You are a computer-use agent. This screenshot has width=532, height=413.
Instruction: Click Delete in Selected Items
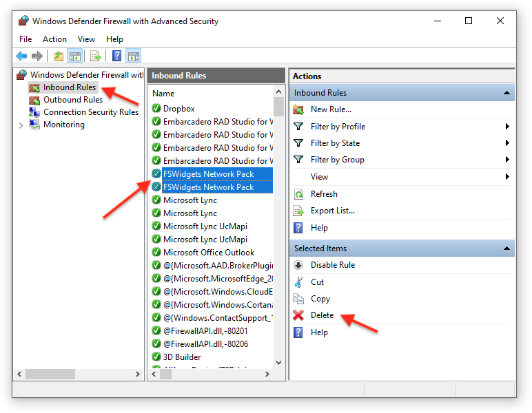click(322, 315)
